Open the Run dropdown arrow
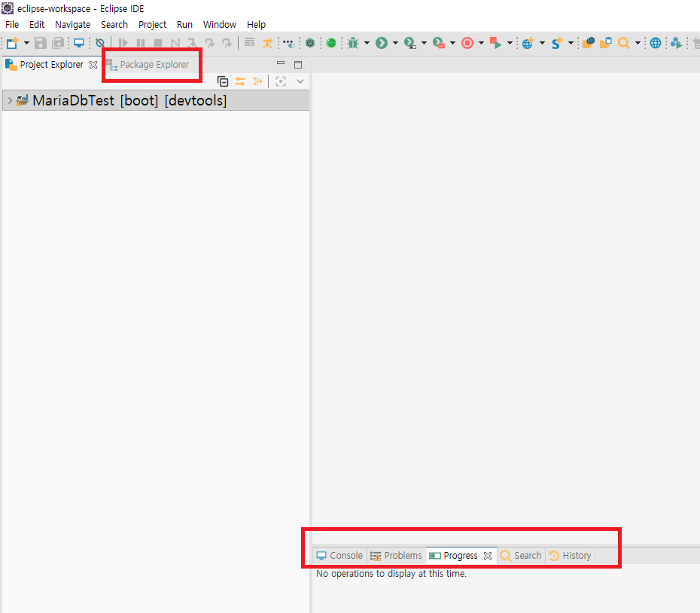Viewport: 700px width, 613px height. point(395,43)
